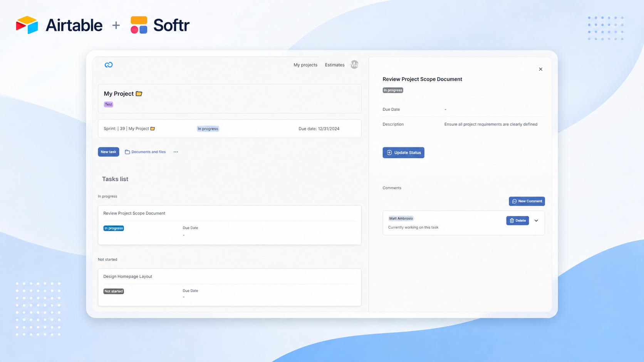Click the description "Ensure all project requirements are clearly defined"
644x362 pixels.
click(x=491, y=124)
